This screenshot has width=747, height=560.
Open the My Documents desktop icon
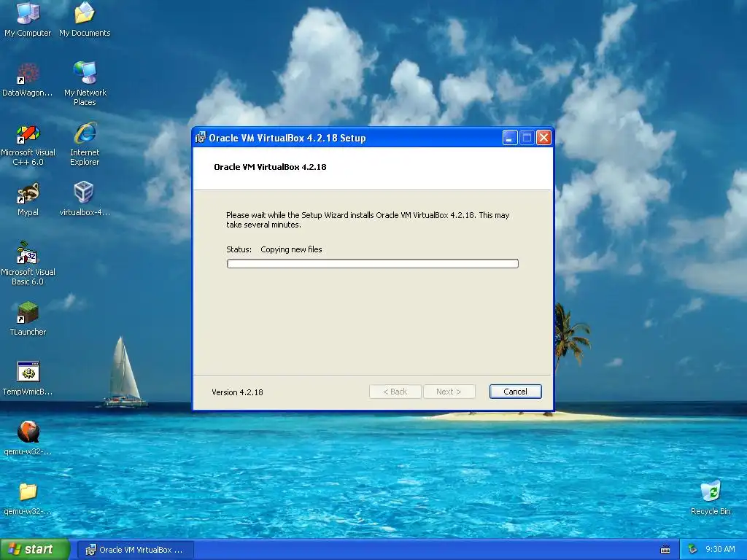point(85,19)
